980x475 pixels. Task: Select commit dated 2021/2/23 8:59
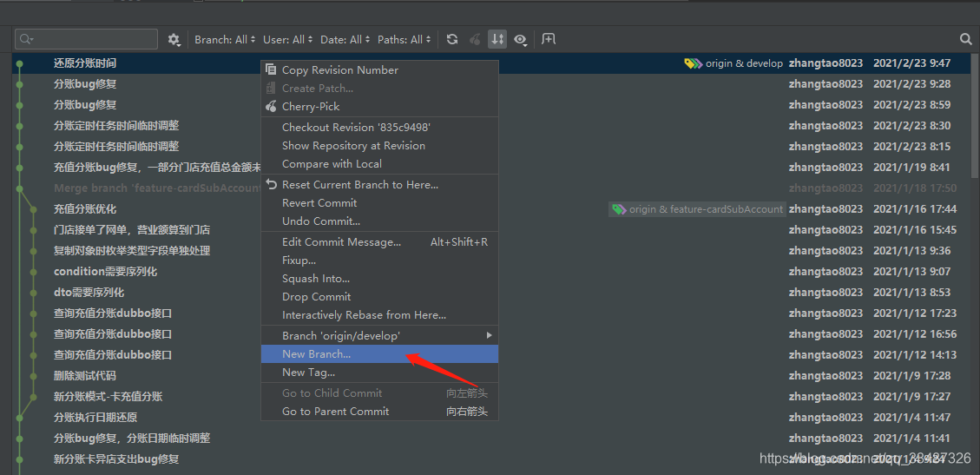[490, 105]
